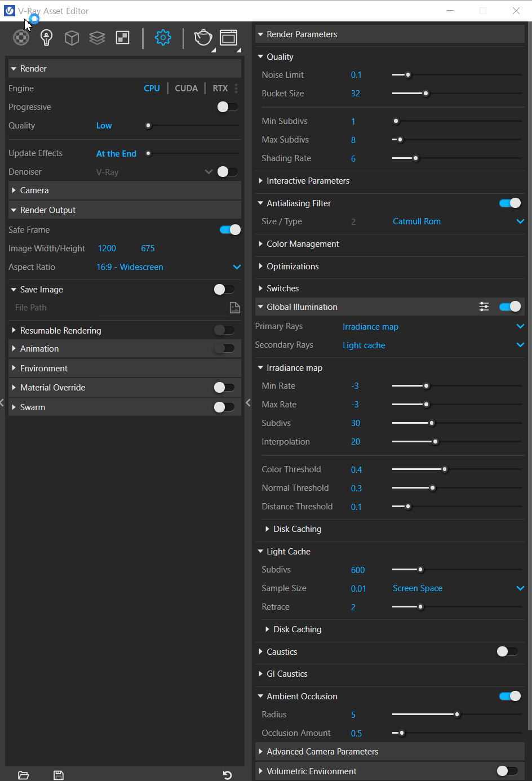Click the Ambient Occlusion Radius slider

(x=456, y=715)
